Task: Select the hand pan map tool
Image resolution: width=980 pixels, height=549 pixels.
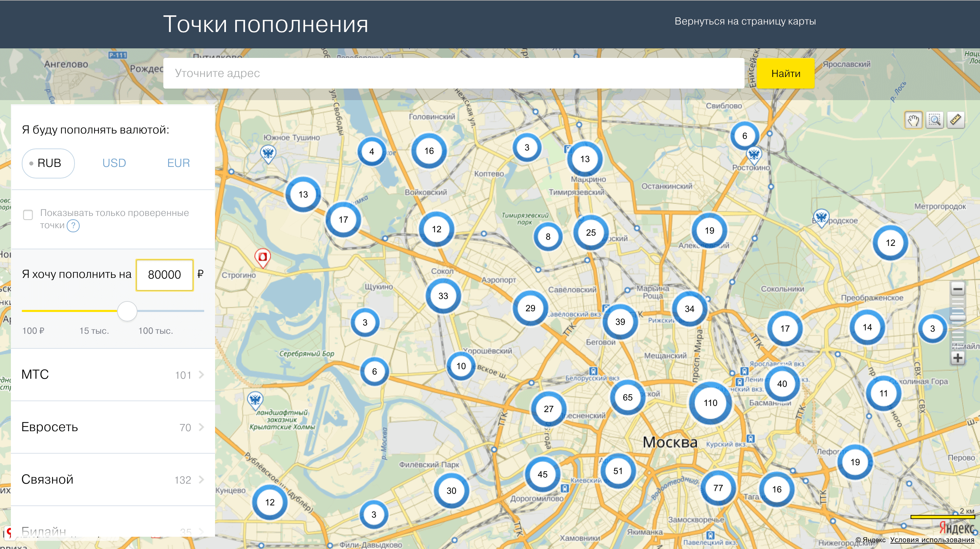Action: click(913, 121)
